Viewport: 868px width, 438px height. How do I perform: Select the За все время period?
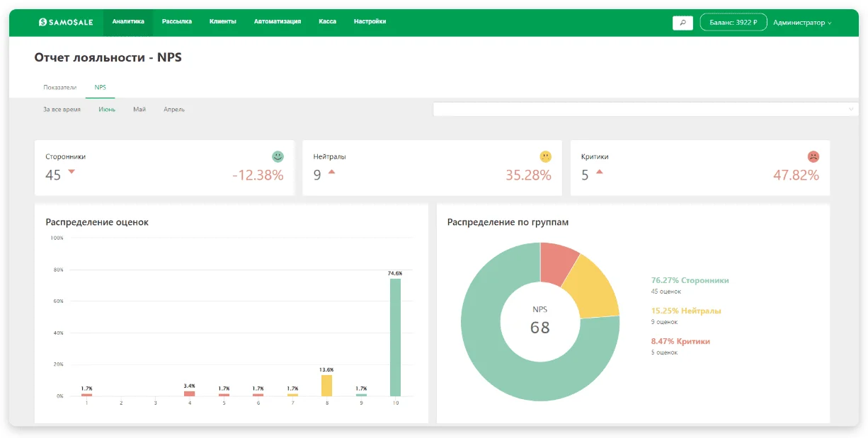pos(62,110)
